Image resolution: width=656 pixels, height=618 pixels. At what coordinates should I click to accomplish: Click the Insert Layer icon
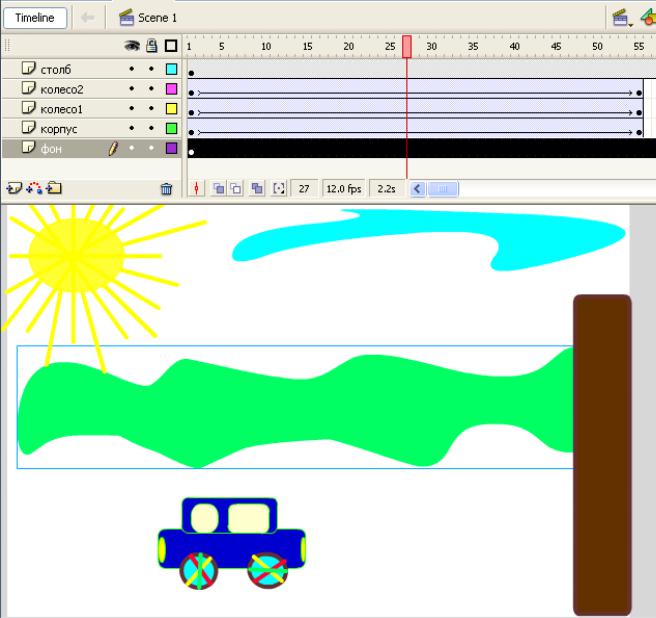click(14, 188)
